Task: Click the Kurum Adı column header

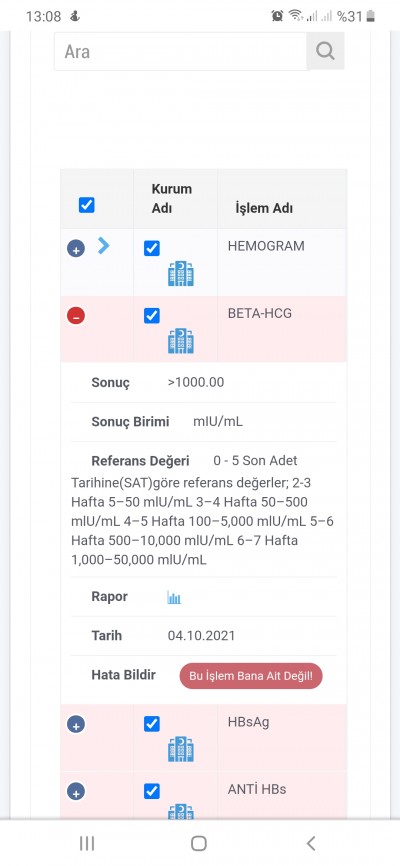Action: click(172, 199)
